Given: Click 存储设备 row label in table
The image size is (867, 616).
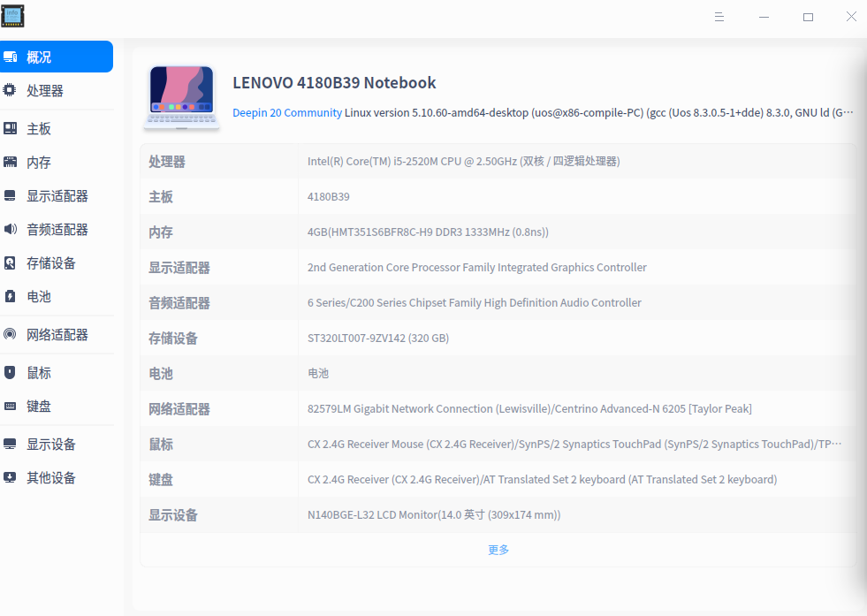Looking at the screenshot, I should [173, 338].
